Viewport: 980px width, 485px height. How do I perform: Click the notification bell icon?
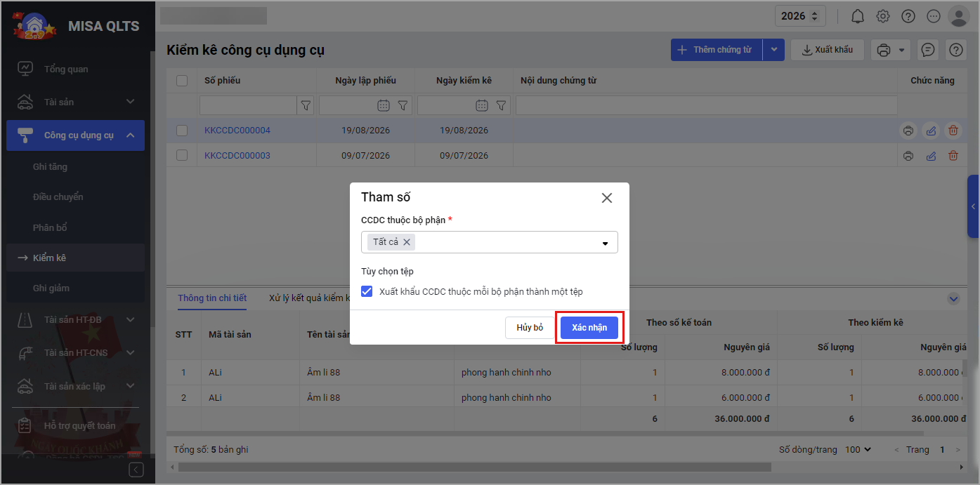858,16
